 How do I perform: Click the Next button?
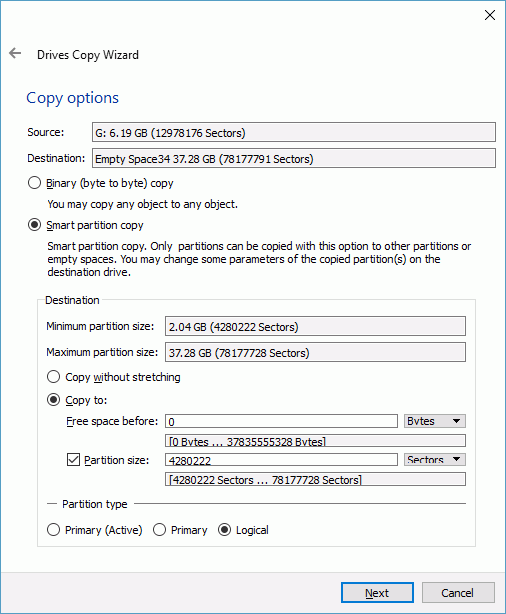(x=377, y=592)
